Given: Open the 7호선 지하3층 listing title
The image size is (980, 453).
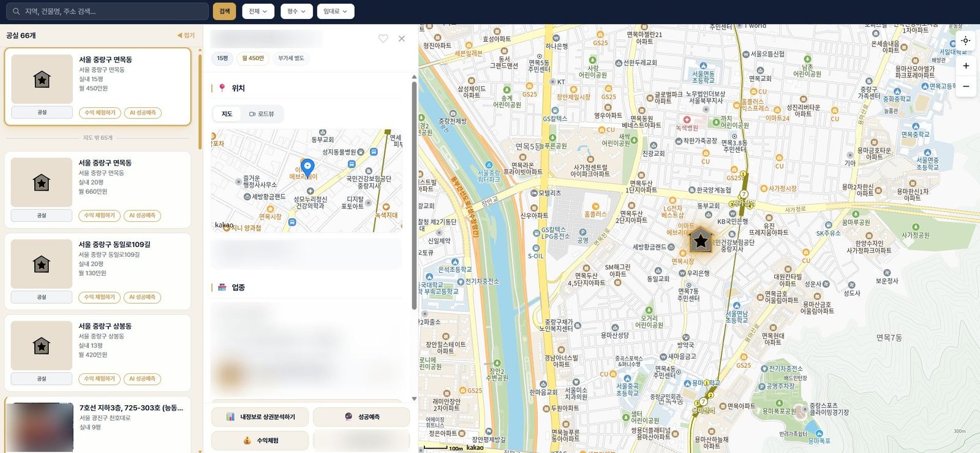Looking at the screenshot, I should [131, 408].
